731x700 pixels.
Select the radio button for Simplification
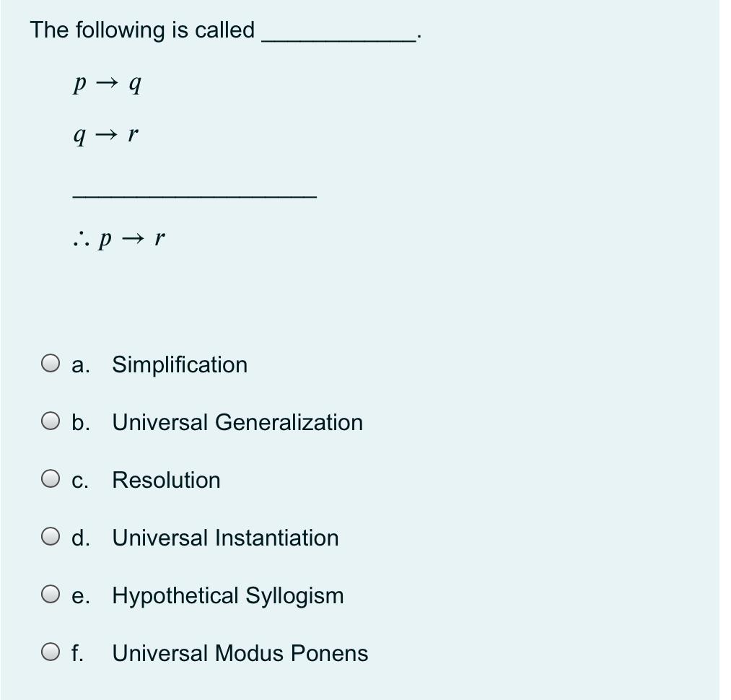[x=50, y=364]
